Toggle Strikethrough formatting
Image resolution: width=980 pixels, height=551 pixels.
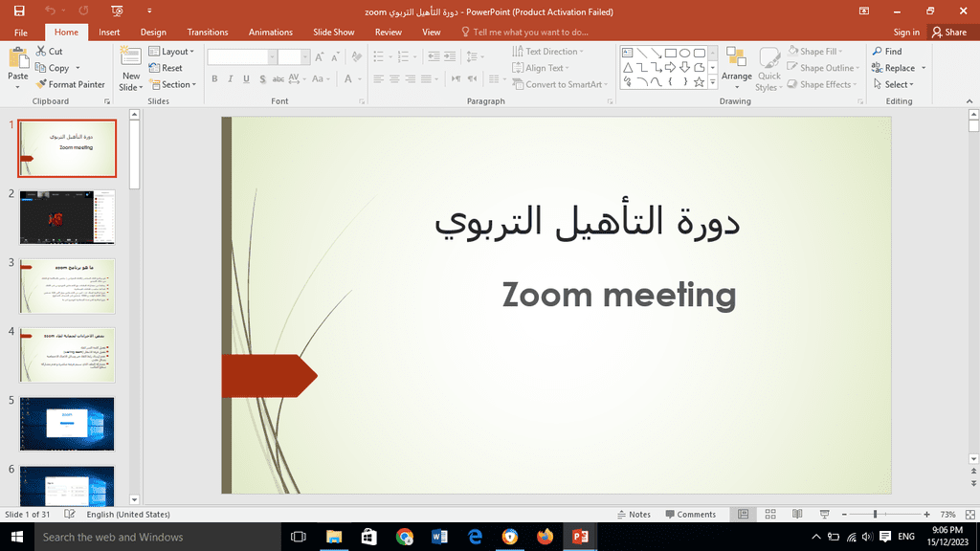pos(278,78)
